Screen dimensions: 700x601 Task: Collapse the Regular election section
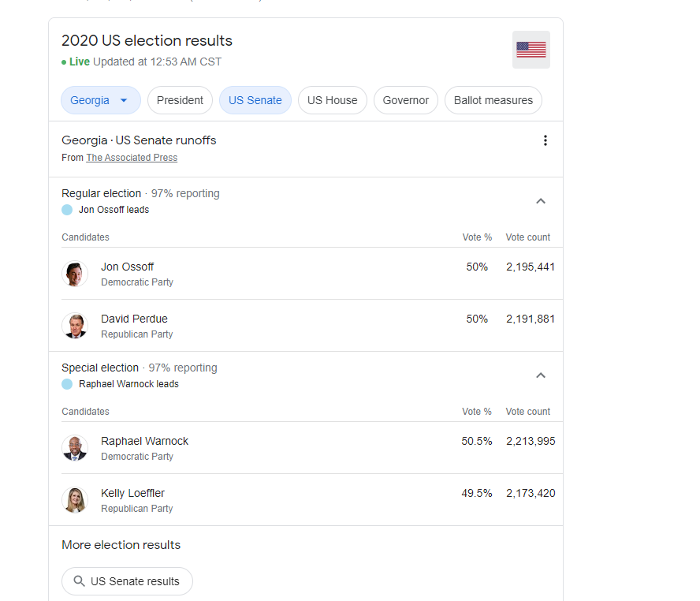point(541,201)
